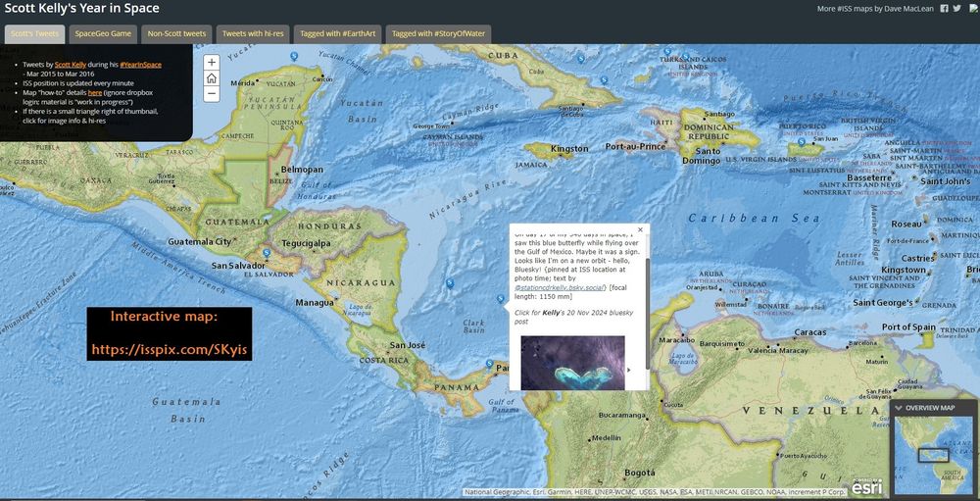Click the OVERVIEW MAP panel title

click(930, 408)
